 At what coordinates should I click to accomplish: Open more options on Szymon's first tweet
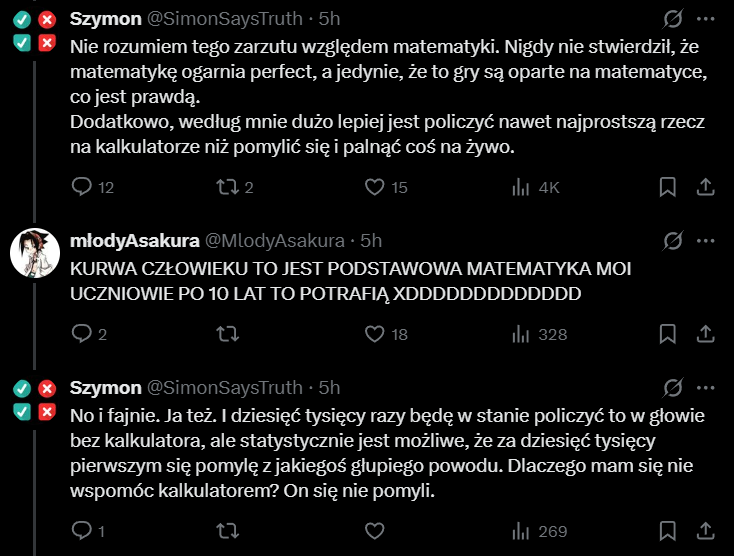[x=706, y=19]
